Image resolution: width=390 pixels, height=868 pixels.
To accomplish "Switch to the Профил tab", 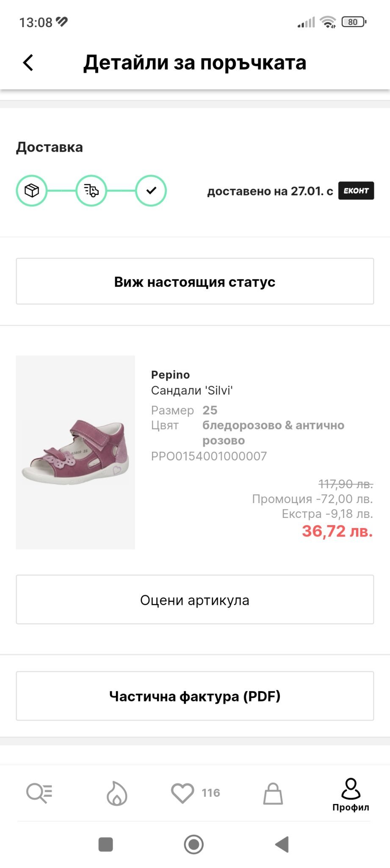I will [351, 794].
